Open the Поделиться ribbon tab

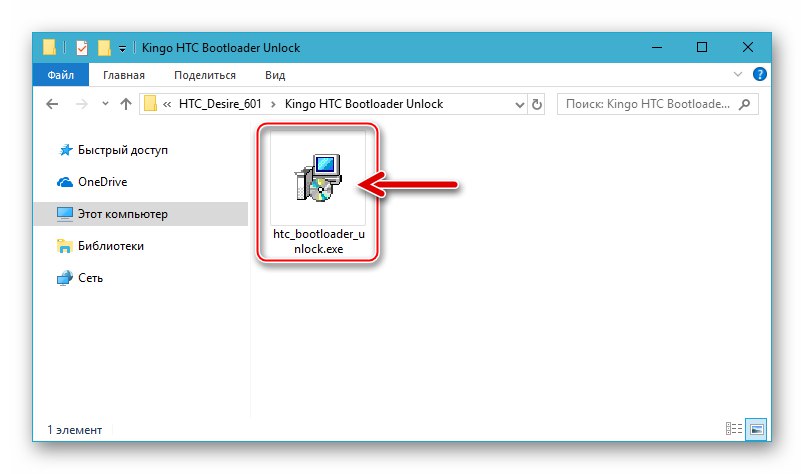205,75
